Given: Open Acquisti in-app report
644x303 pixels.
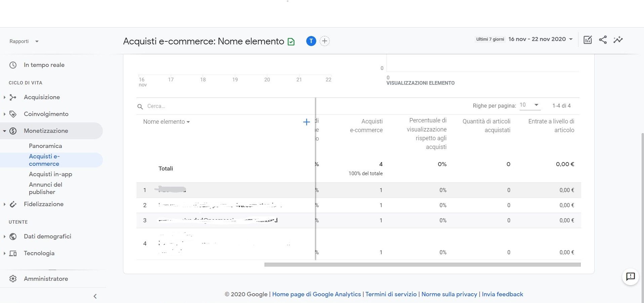Looking at the screenshot, I should (50, 174).
